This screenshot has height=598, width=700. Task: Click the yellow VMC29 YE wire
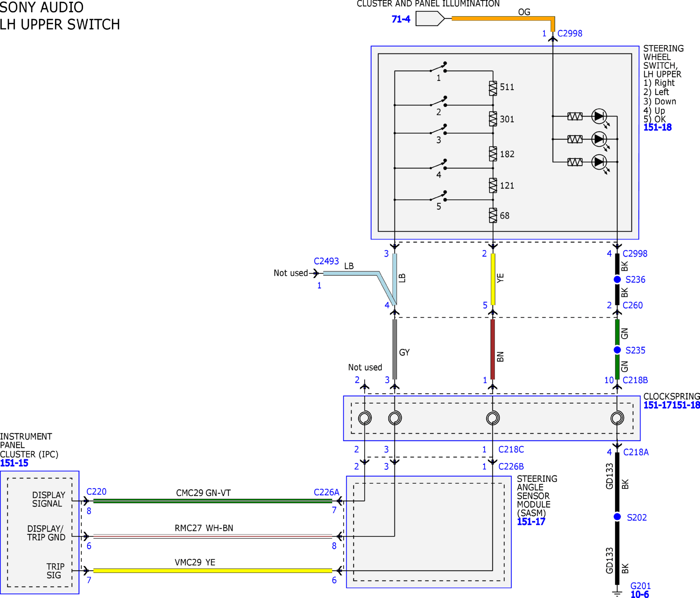(x=213, y=571)
